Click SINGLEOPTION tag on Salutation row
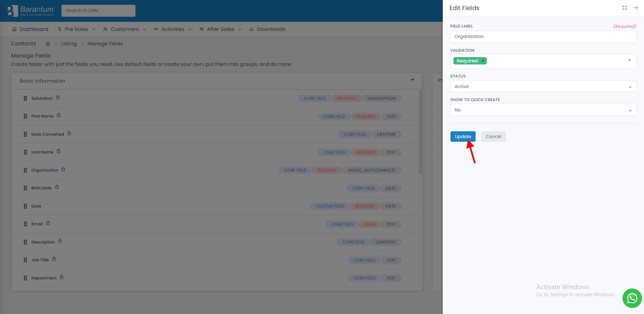The width and height of the screenshot is (644, 314). click(381, 98)
